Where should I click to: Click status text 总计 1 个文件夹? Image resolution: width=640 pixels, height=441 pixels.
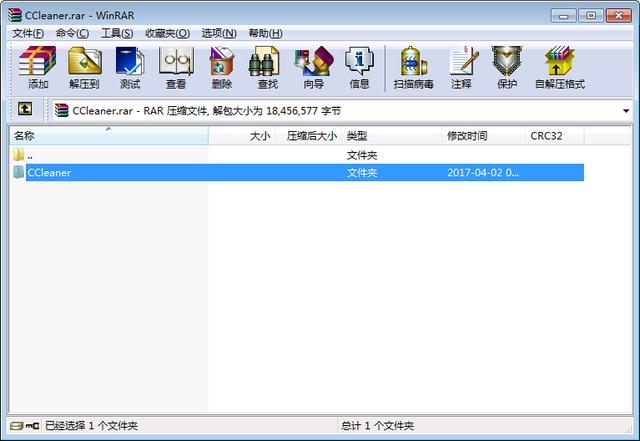coord(377,426)
